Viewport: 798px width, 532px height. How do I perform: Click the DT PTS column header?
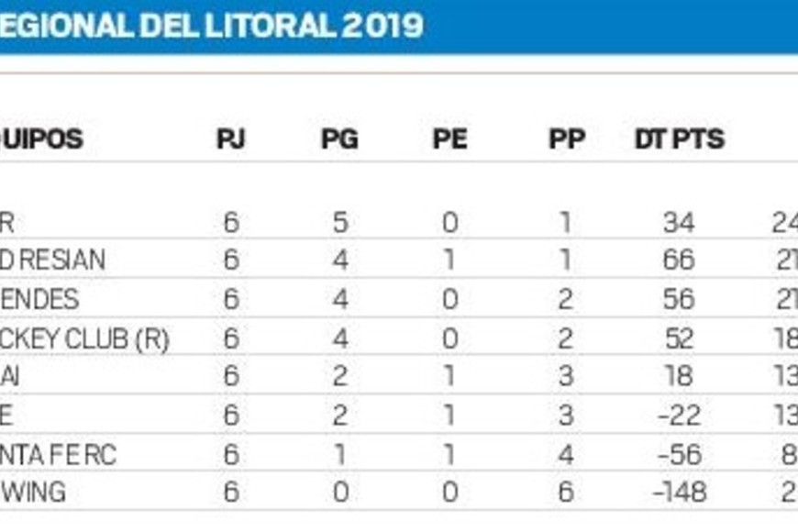tap(679, 139)
